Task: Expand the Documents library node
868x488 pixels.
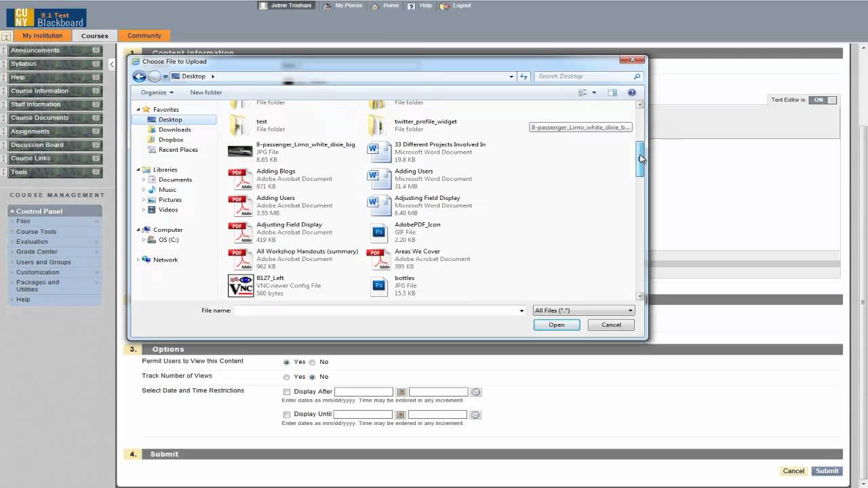Action: [144, 180]
